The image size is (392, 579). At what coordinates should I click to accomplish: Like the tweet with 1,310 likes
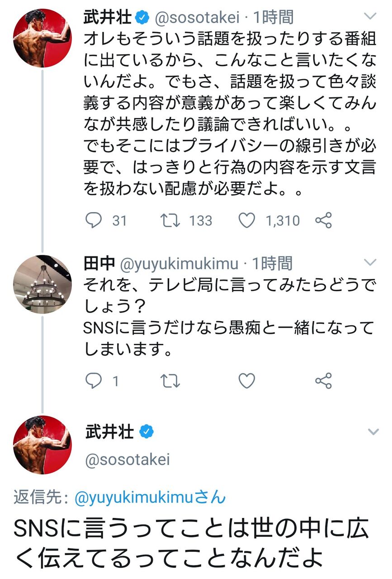247,220
